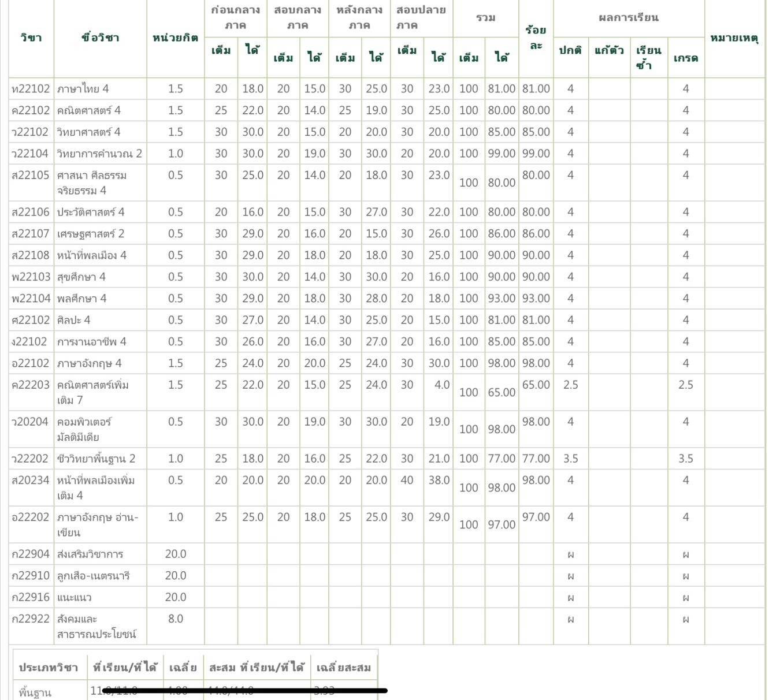
Task: Select activity 'สังคมและสาธารณประโยชน์'
Action: [x=96, y=627]
